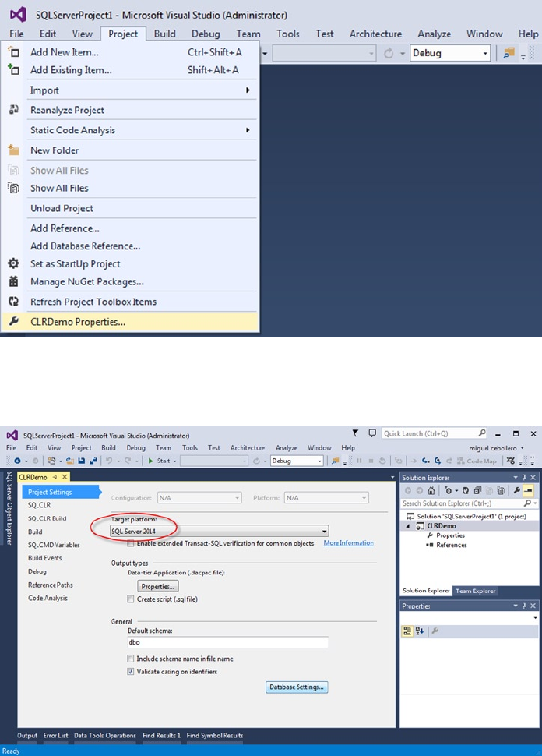542x756 pixels.
Task: Click the single Save icon in toolbar
Action: click(82, 461)
